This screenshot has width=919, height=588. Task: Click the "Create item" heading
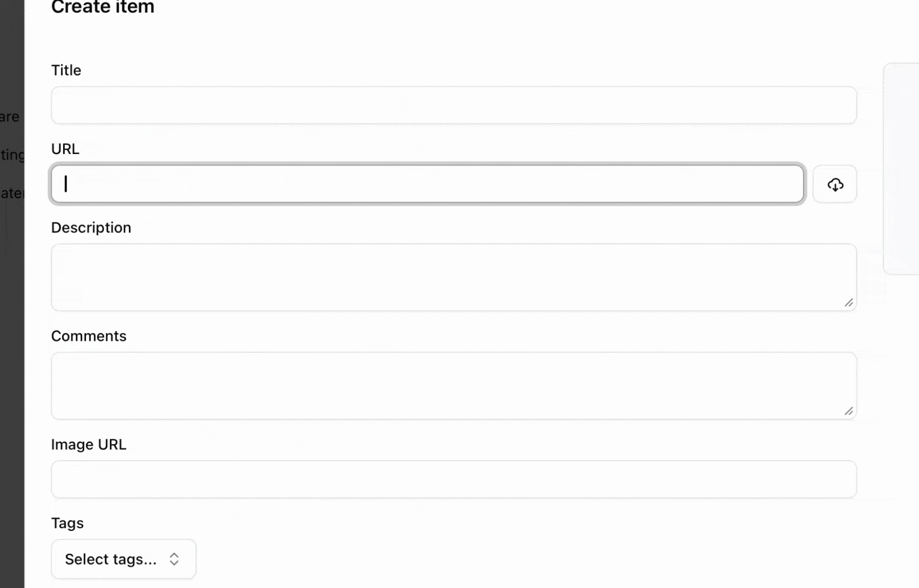[103, 7]
